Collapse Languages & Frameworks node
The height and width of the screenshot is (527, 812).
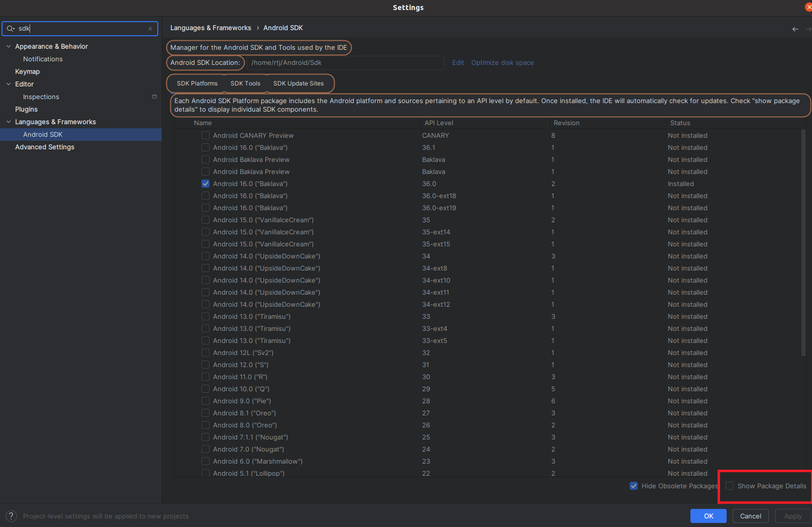click(9, 122)
